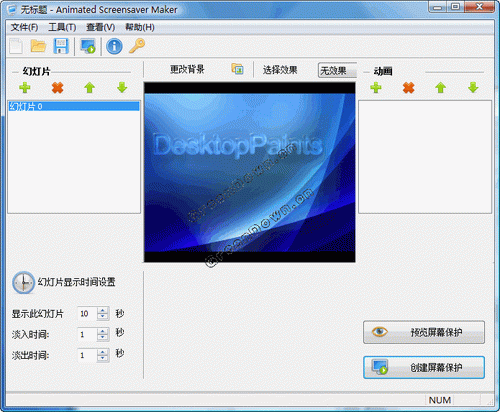Image resolution: width=500 pixels, height=412 pixels.
Task: Increase the 显示此幻灯片 seconds value
Action: point(103,310)
